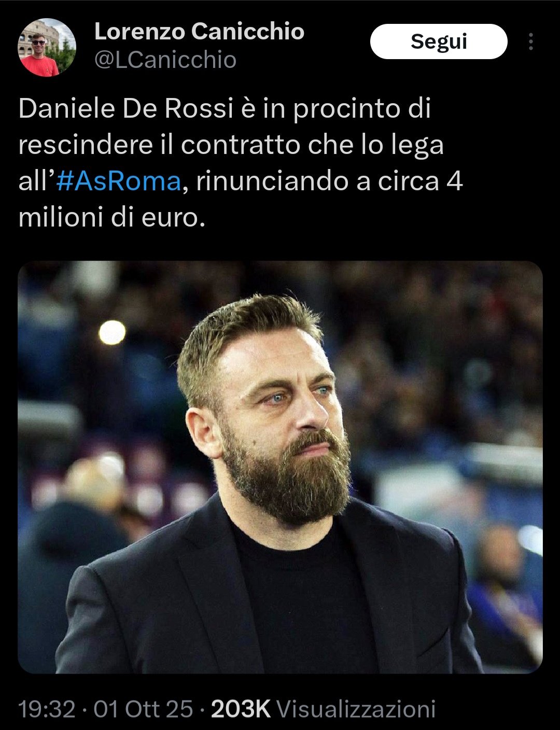Click the 01 Ott 25 date
560x730 pixels.
(x=143, y=709)
